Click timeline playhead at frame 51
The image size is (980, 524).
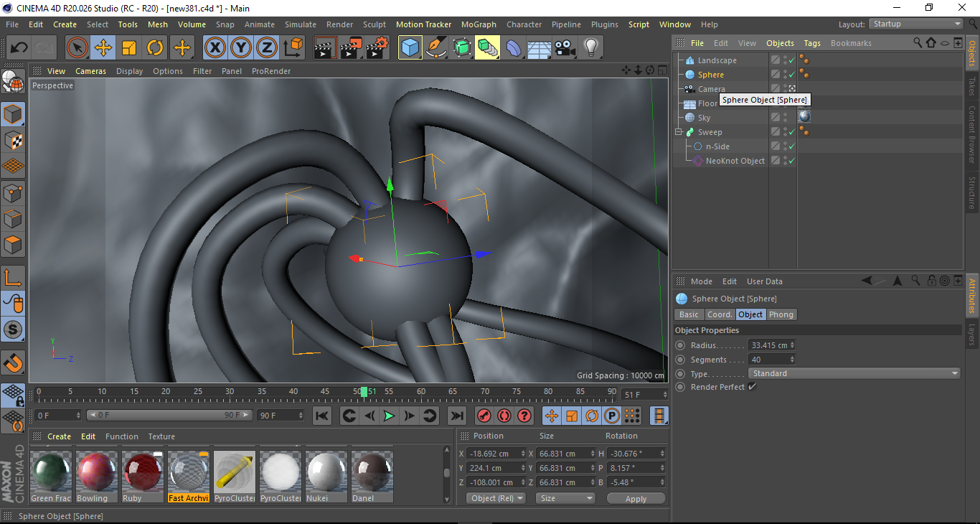(364, 392)
